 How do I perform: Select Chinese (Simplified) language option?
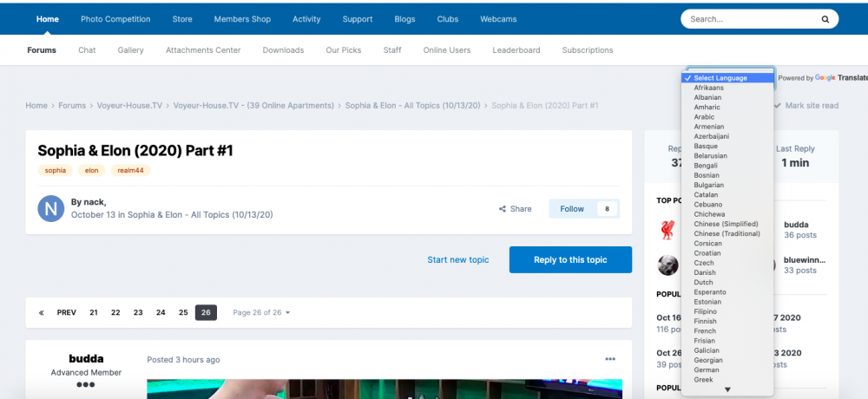coord(727,224)
